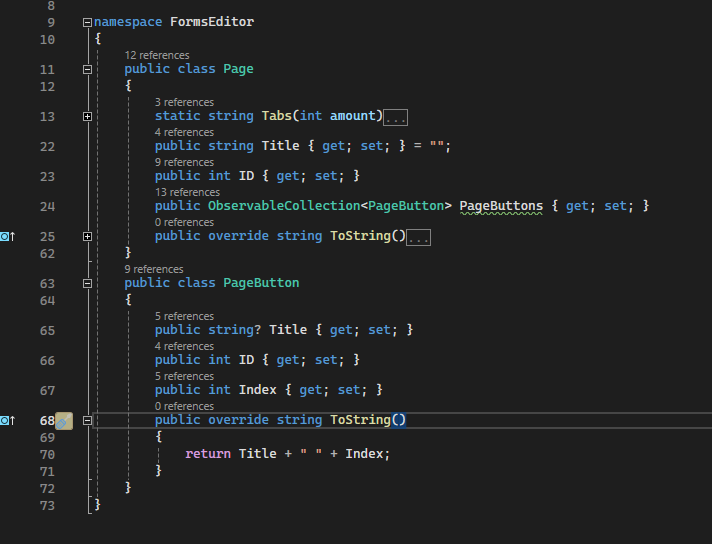Image resolution: width=712 pixels, height=544 pixels.
Task: Expand the Page ToString method on line 25
Action: pos(88,237)
